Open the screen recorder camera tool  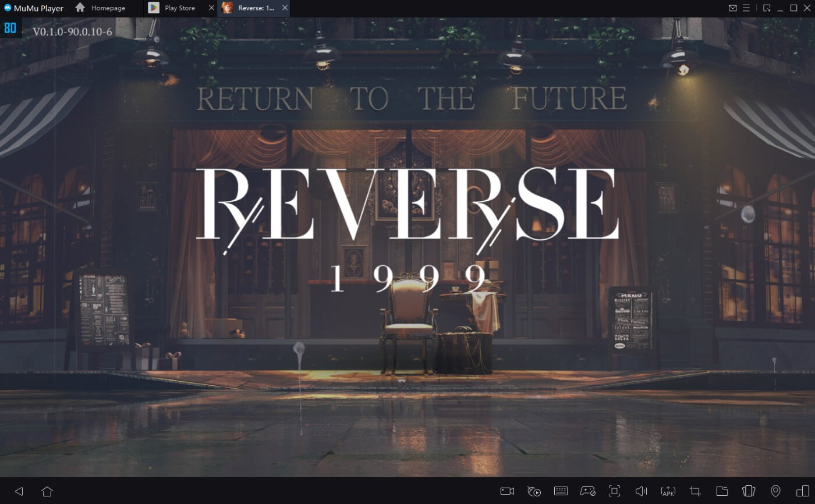click(507, 491)
